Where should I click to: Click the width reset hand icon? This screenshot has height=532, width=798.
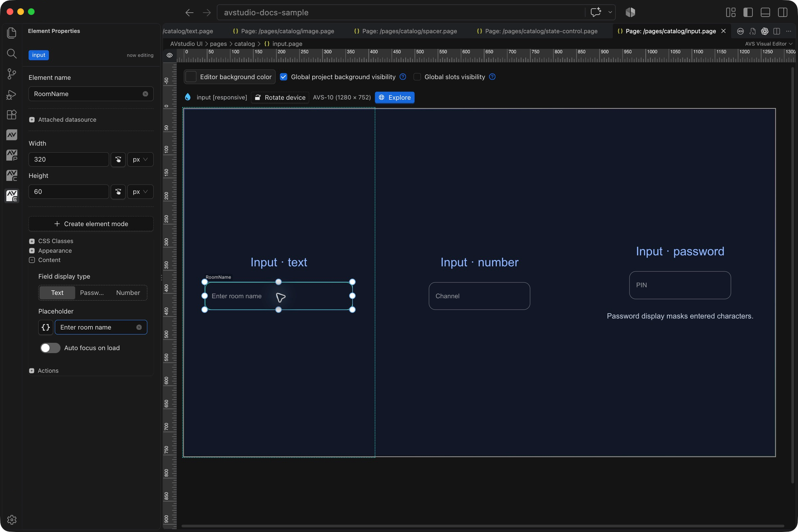tap(118, 160)
